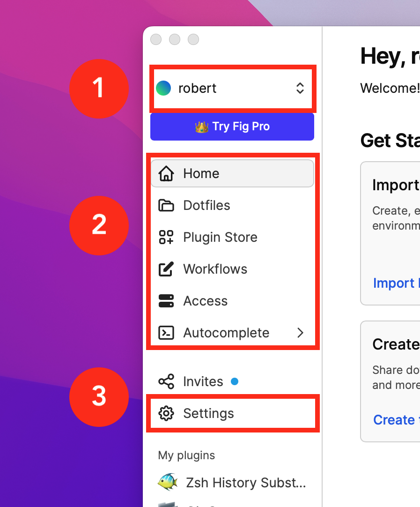This screenshot has width=420, height=507.
Task: Open the Autocomplete menu item
Action: click(232, 333)
